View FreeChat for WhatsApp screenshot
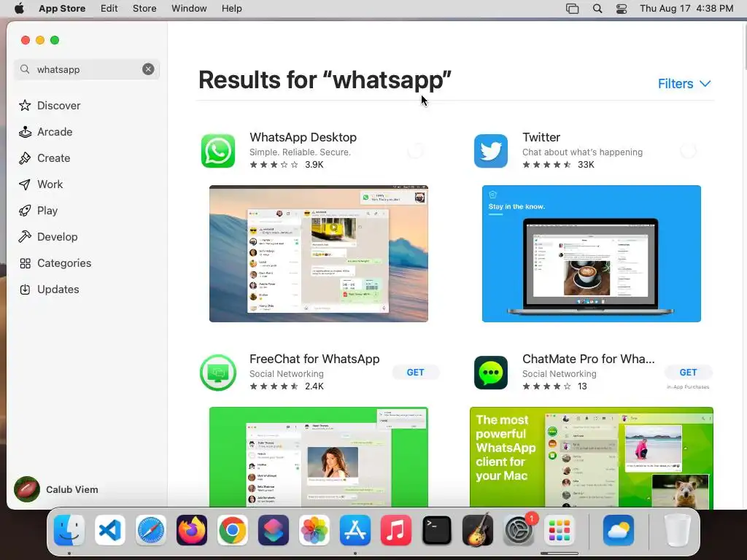The width and height of the screenshot is (747, 560). point(319,456)
